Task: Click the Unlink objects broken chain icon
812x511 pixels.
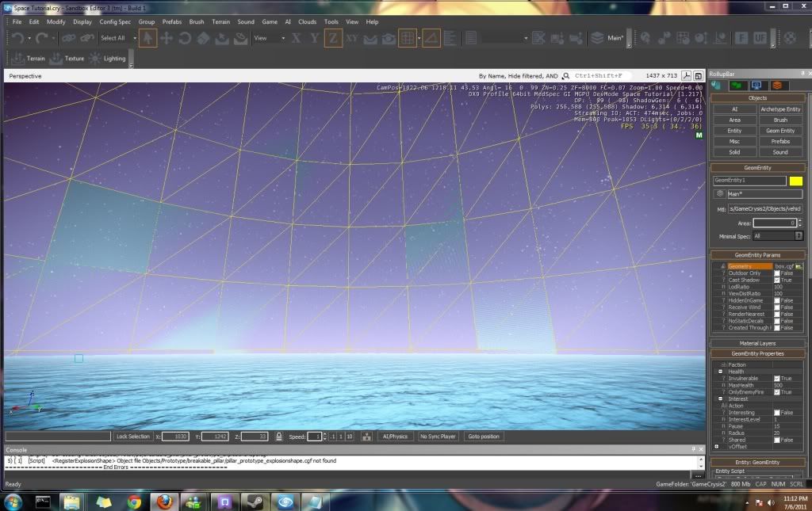Action: tap(87, 38)
